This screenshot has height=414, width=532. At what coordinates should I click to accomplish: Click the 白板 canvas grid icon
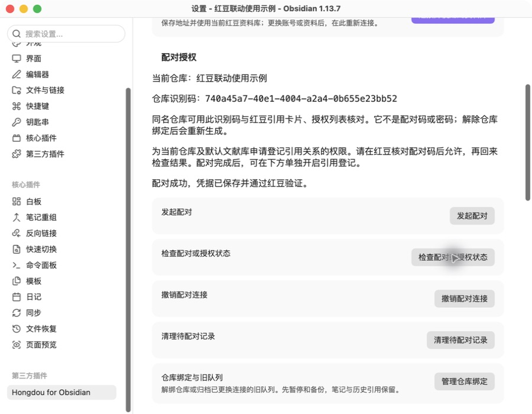click(x=17, y=202)
